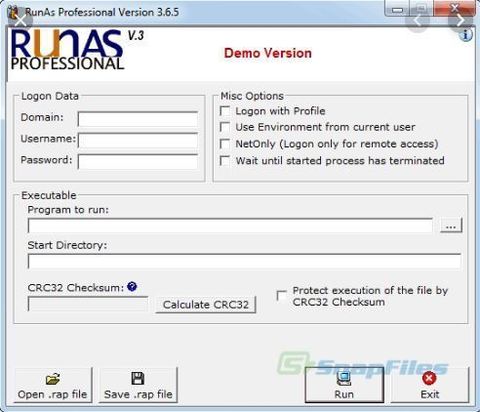Viewport: 480px width, 412px height.
Task: Toggle Use Environment from current user
Action: coord(225,127)
